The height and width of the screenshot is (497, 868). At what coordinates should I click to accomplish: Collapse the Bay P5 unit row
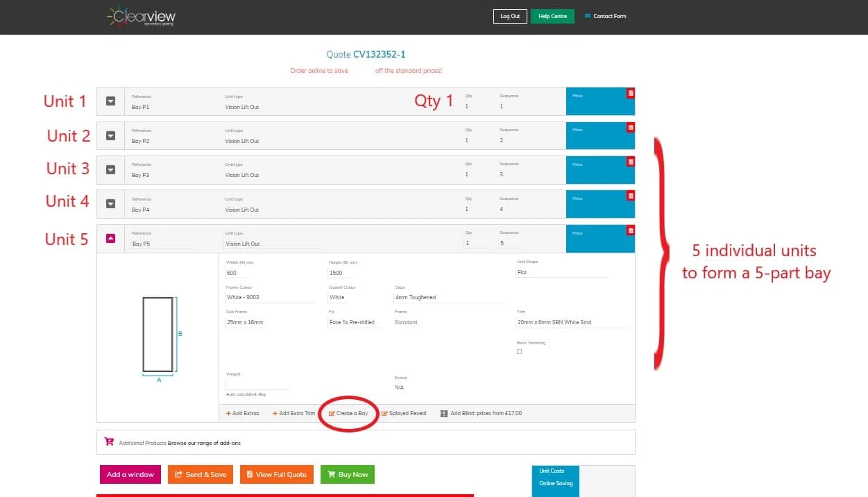(x=110, y=239)
